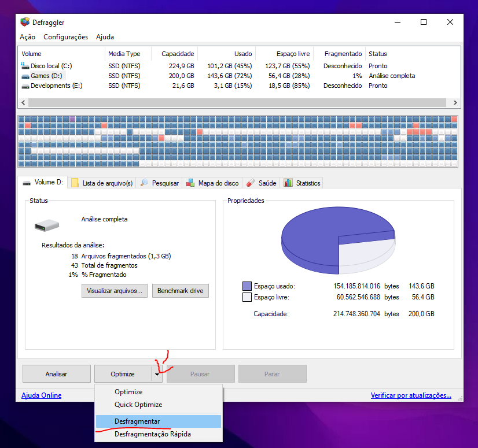Maximize the Defraggler window
478x448 pixels.
tap(424, 22)
